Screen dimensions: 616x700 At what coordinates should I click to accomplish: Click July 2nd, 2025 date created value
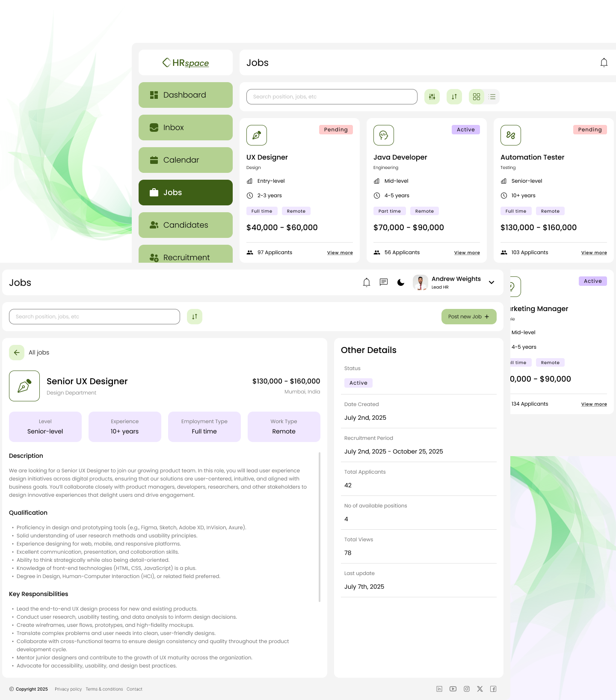coord(365,418)
